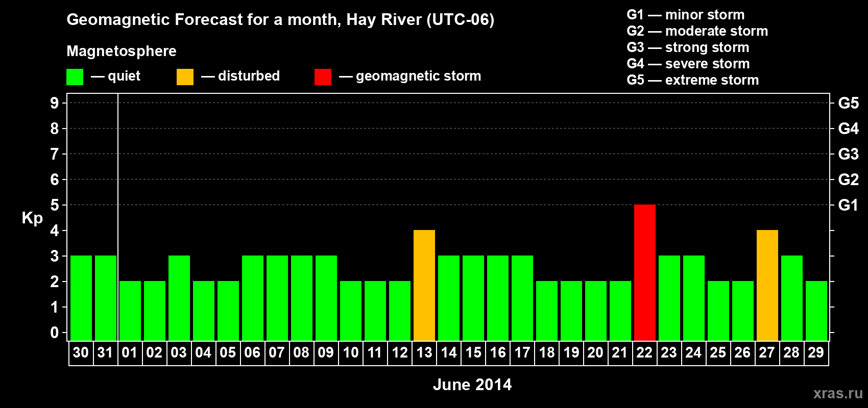Screen dimensions: 868x408
Task: Click the date label 12 on the axis
Action: (400, 352)
